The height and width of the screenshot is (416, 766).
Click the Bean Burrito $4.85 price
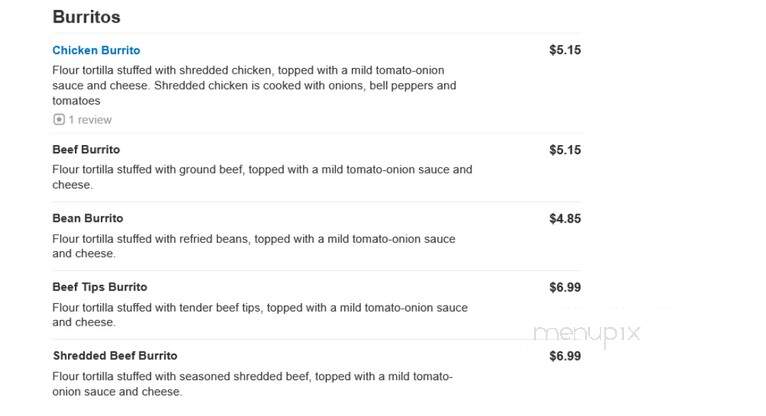tap(565, 219)
